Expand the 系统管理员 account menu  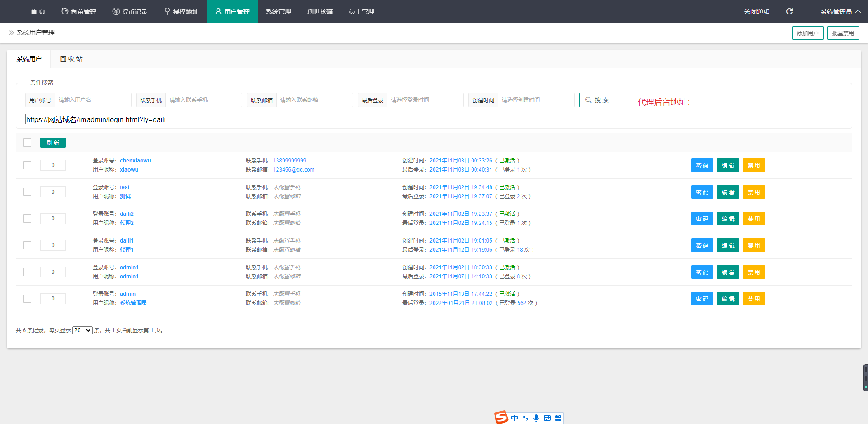840,11
